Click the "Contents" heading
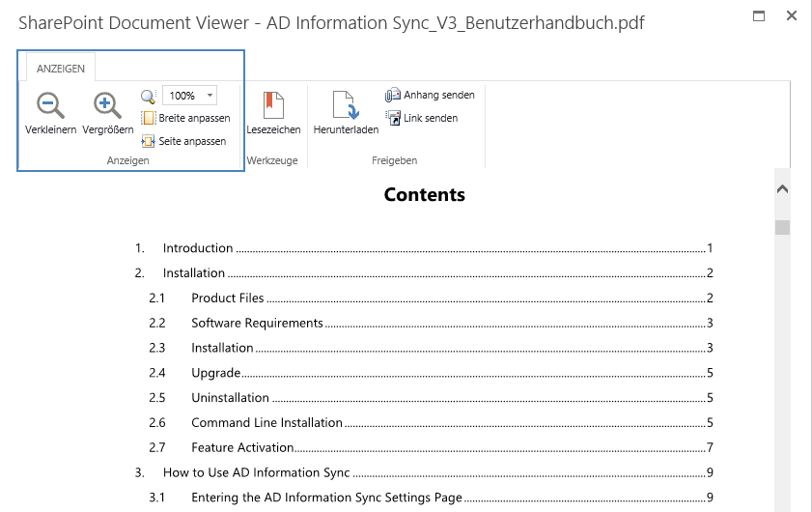 tap(425, 194)
